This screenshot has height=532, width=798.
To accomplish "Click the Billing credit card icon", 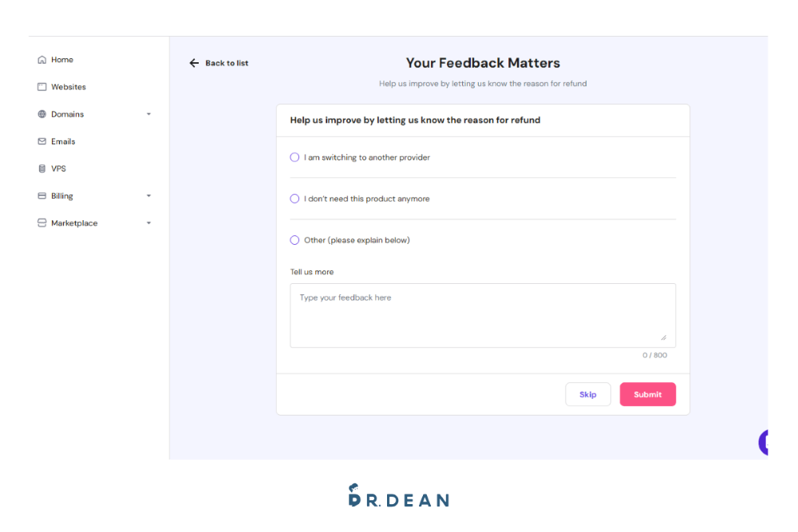I will click(x=42, y=196).
